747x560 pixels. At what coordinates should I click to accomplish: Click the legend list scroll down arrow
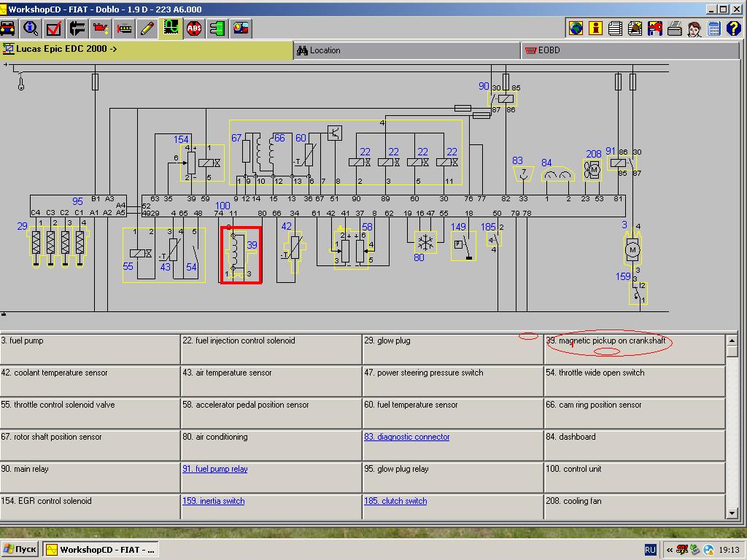(x=732, y=513)
